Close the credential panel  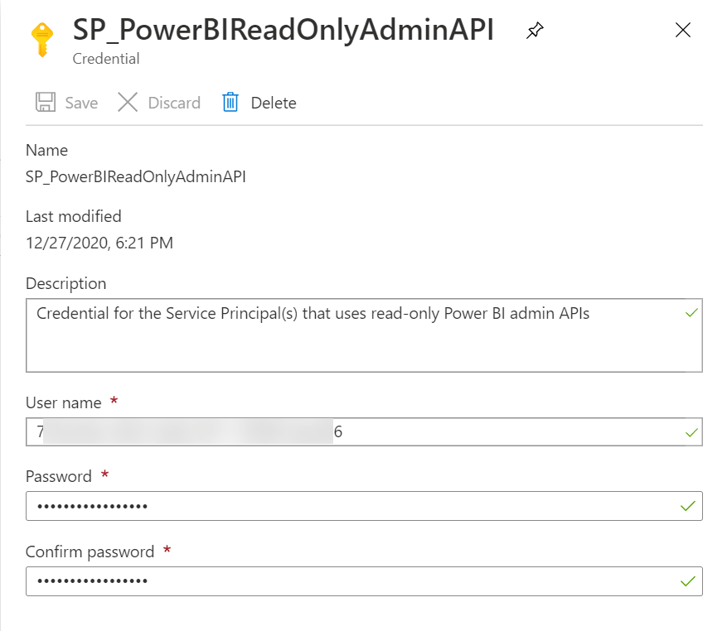683,30
